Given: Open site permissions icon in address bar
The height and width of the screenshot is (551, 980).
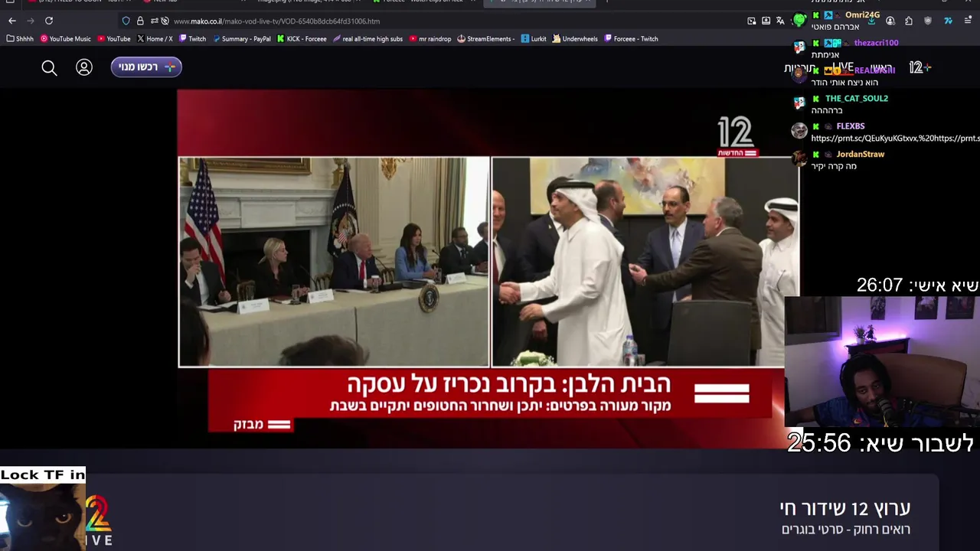Looking at the screenshot, I should pos(154,21).
